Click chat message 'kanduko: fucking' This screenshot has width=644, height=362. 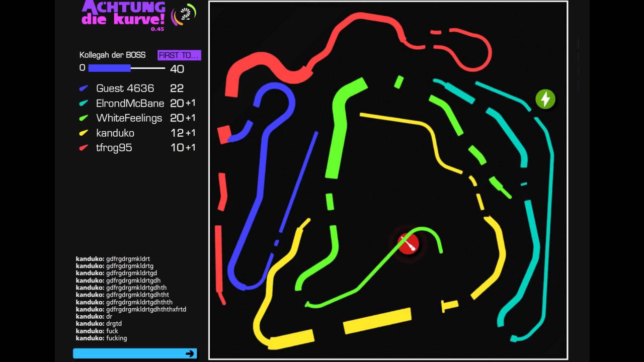pyautogui.click(x=101, y=338)
